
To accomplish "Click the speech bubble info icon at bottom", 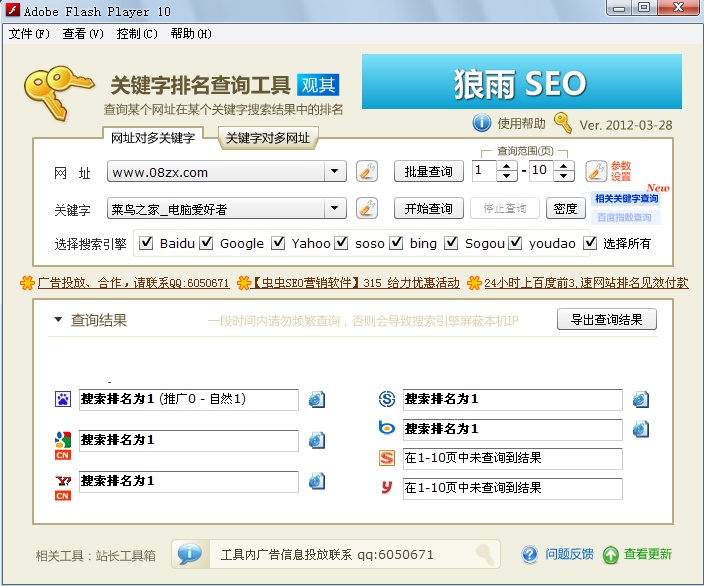I will click(x=189, y=554).
